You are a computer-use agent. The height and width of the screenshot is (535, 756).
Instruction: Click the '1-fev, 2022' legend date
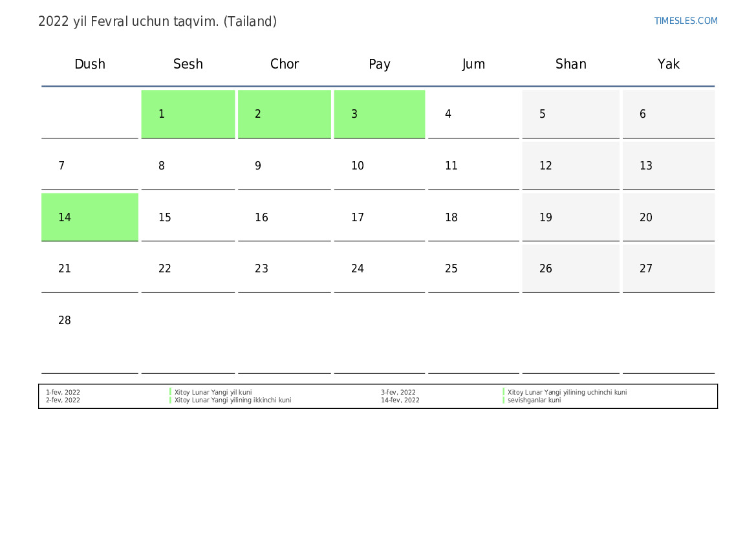point(63,392)
